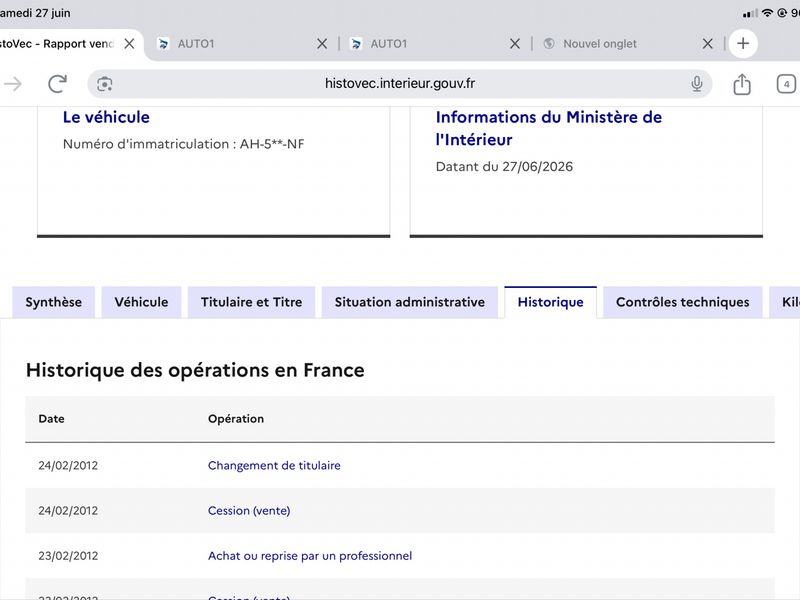Close the HistoVec Rapport tab
Screen dimensions: 800x600
(x=130, y=44)
